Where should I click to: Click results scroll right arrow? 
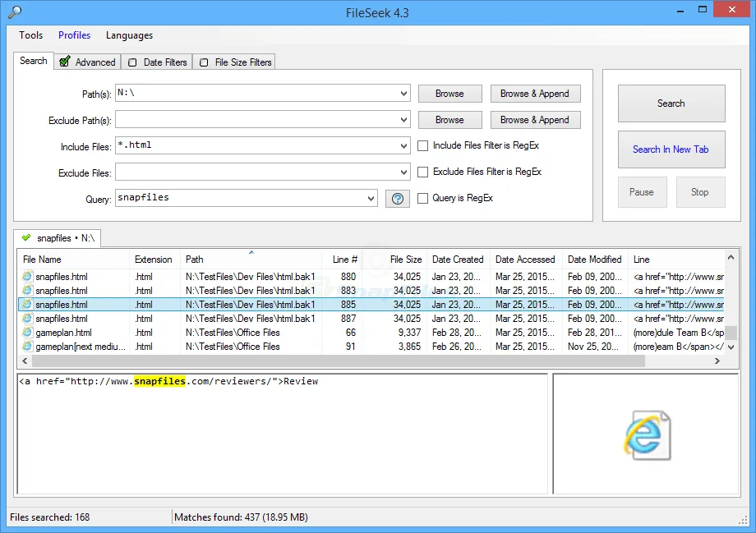[x=717, y=361]
